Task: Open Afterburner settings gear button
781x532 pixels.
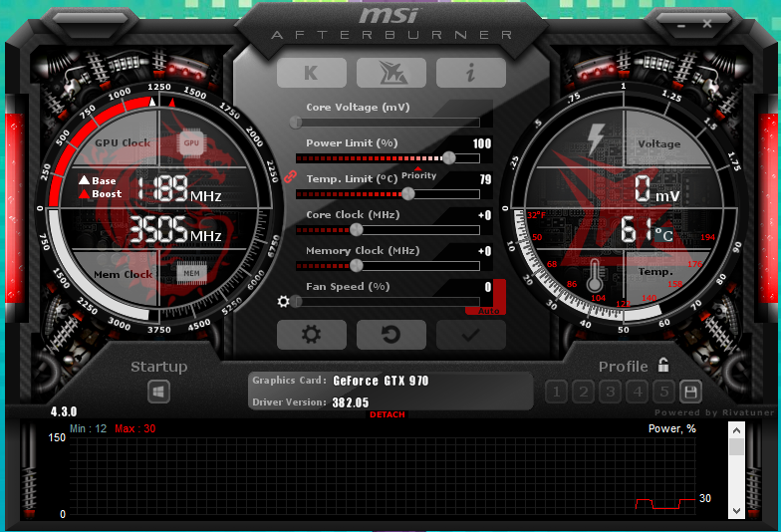Action: pyautogui.click(x=311, y=335)
